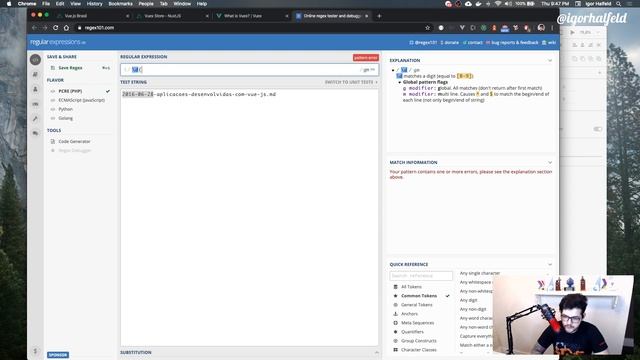Toggle the switch in background window
This screenshot has width=640, height=360.
coord(598,129)
